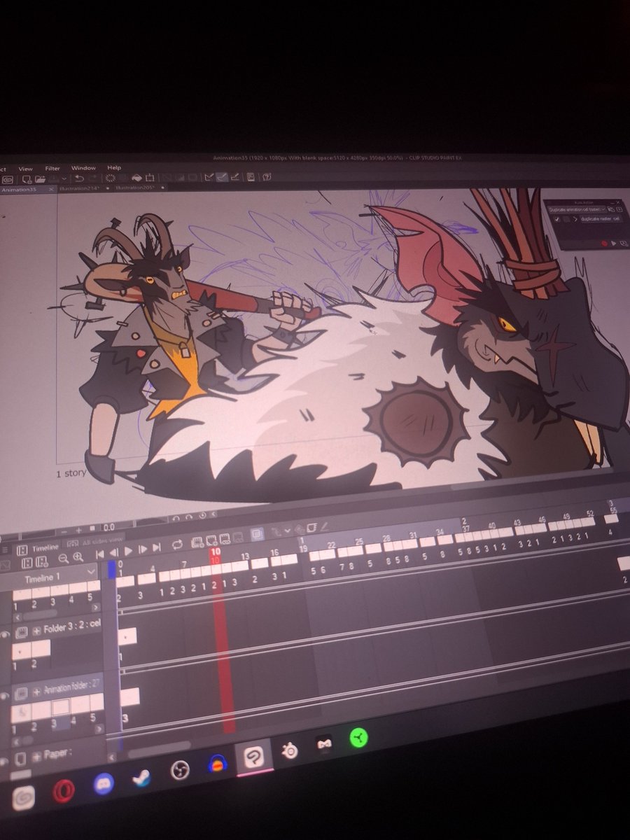630x840 pixels.
Task: Create a new animation cel in the timeline
Action: pos(211,540)
